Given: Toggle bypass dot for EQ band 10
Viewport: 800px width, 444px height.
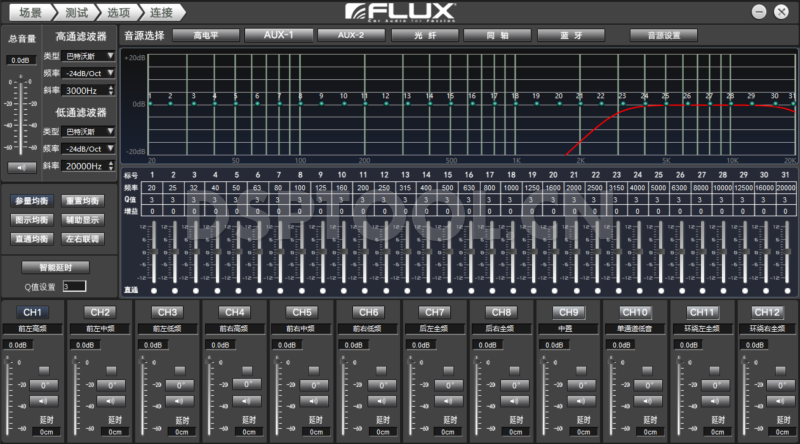Looking at the screenshot, I should click(x=343, y=291).
